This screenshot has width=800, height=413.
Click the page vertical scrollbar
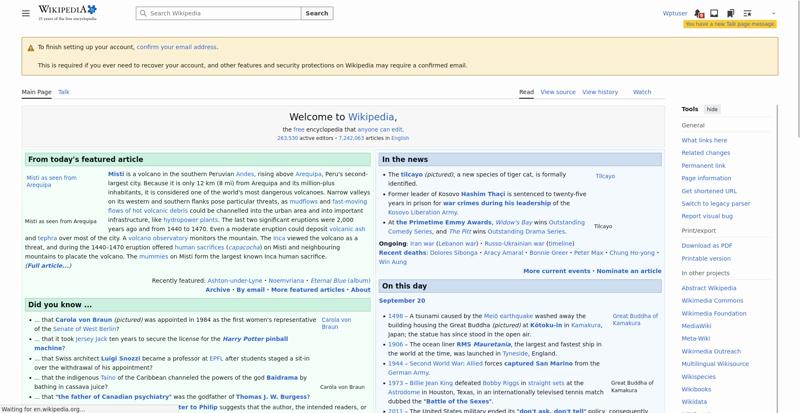click(x=797, y=69)
